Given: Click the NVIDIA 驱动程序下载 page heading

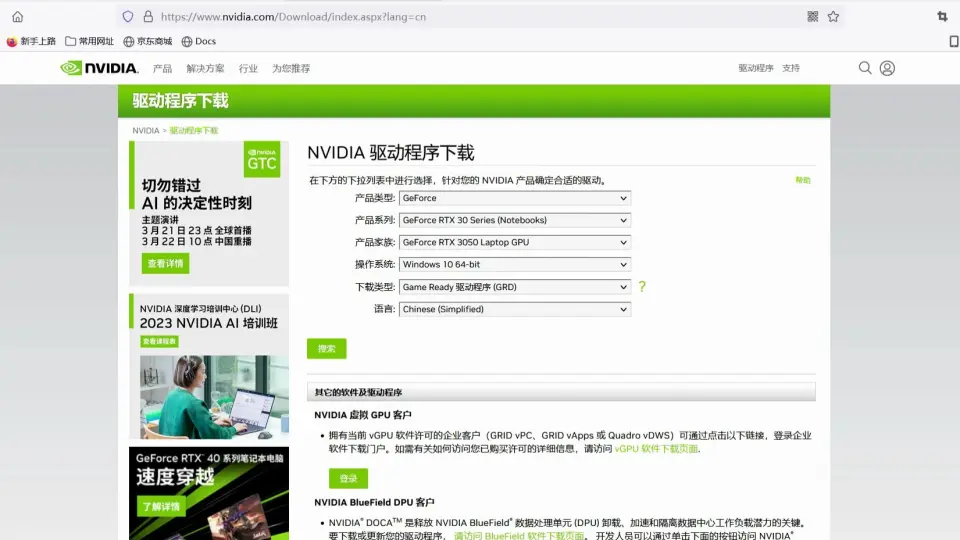Looking at the screenshot, I should tap(391, 152).
